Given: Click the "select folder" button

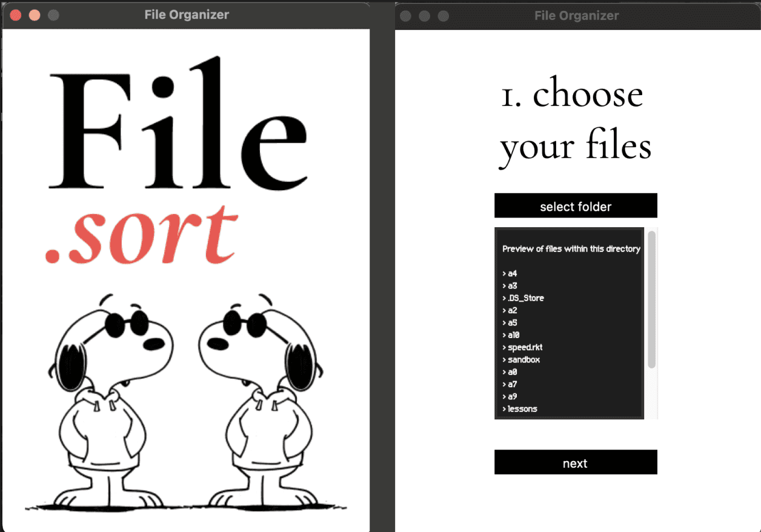Looking at the screenshot, I should point(575,205).
